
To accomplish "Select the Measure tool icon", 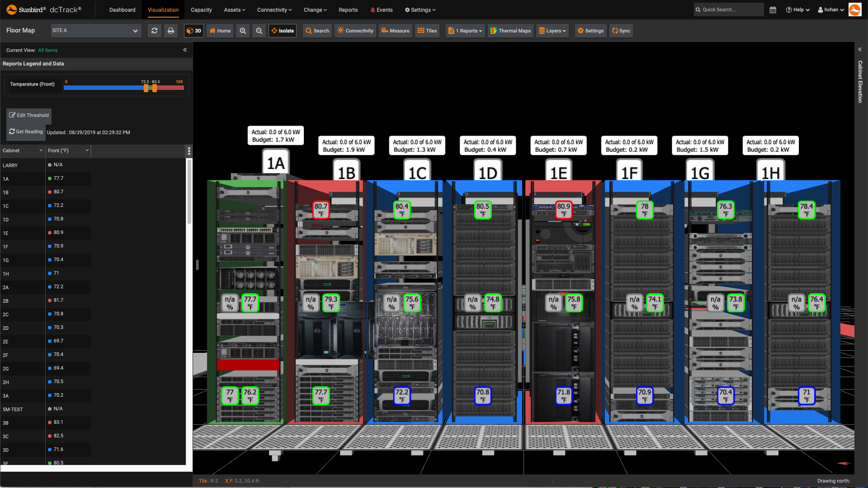I will tap(385, 30).
